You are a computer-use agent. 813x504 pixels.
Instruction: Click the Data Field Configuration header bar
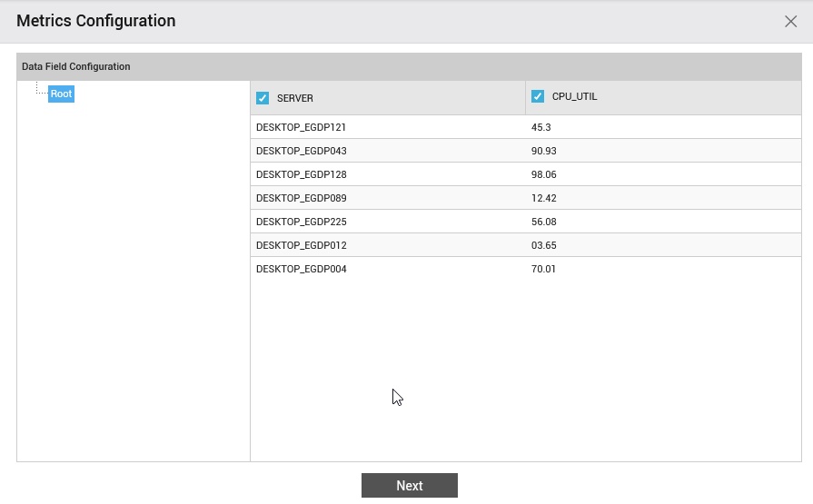[409, 66]
